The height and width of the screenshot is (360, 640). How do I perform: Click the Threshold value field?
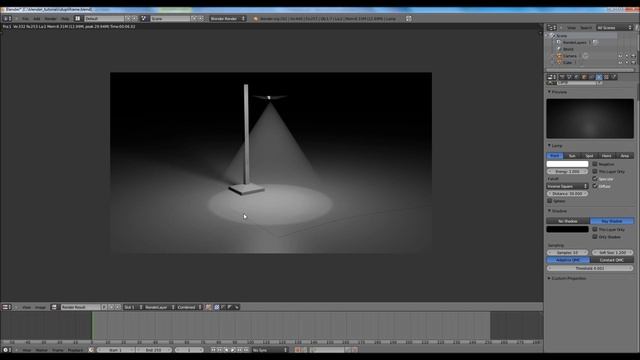click(590, 268)
